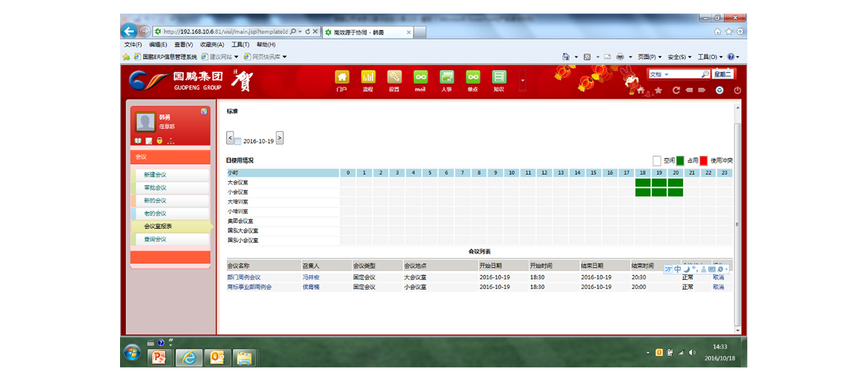Open the 单点 module icon
Image resolution: width=868 pixels, height=381 pixels.
[x=473, y=77]
